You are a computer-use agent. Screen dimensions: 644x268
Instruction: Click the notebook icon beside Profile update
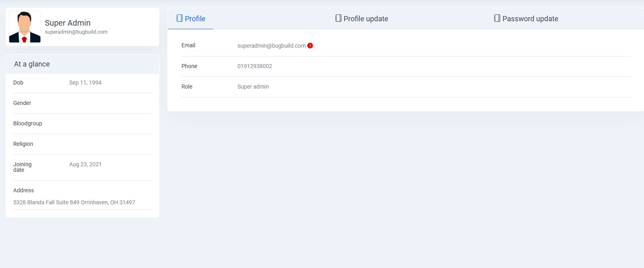338,18
